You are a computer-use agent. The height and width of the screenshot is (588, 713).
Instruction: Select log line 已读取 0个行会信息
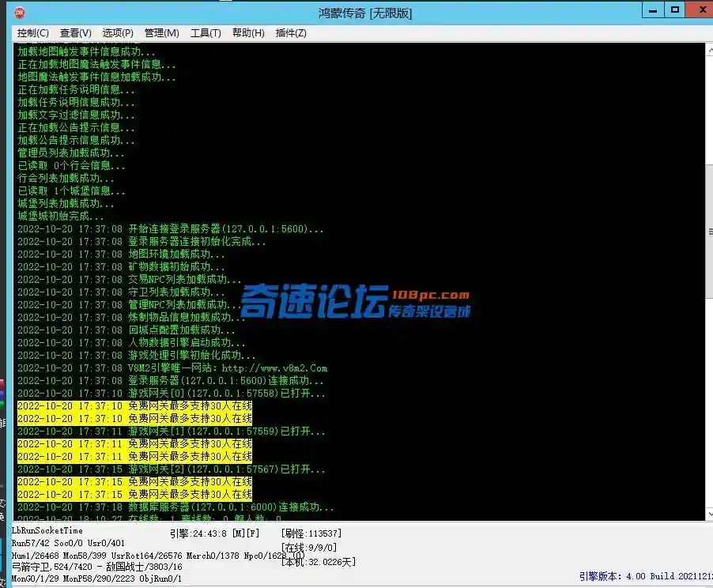71,165
